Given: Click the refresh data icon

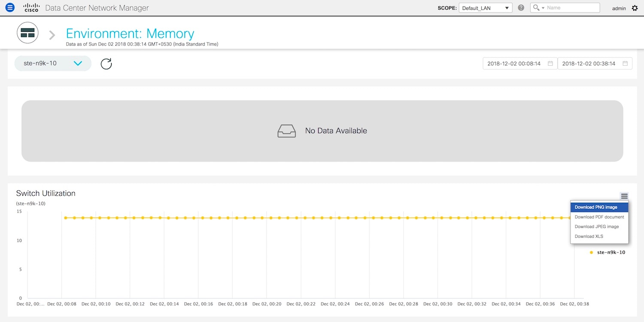Looking at the screenshot, I should [x=106, y=64].
